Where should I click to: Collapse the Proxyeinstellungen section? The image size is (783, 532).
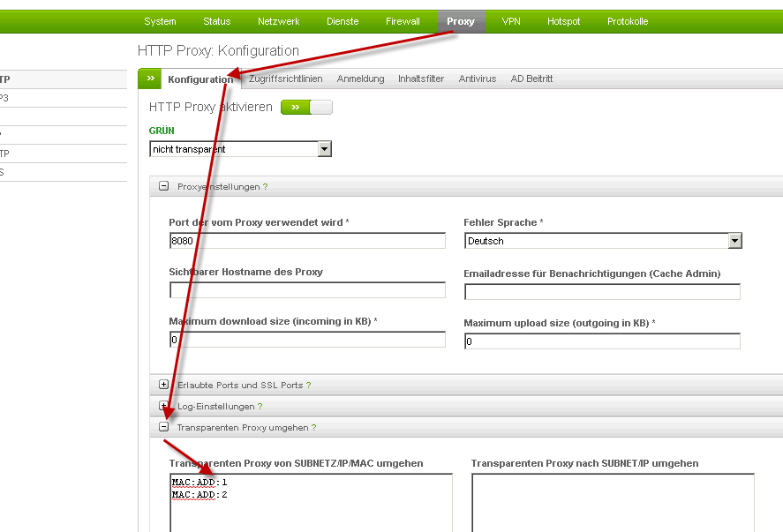pyautogui.click(x=163, y=187)
